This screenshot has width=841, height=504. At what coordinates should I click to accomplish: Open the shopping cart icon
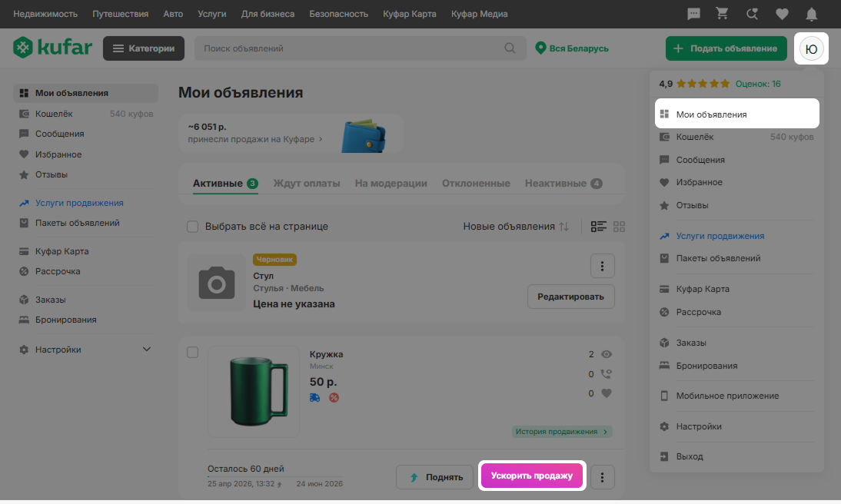[x=722, y=13]
